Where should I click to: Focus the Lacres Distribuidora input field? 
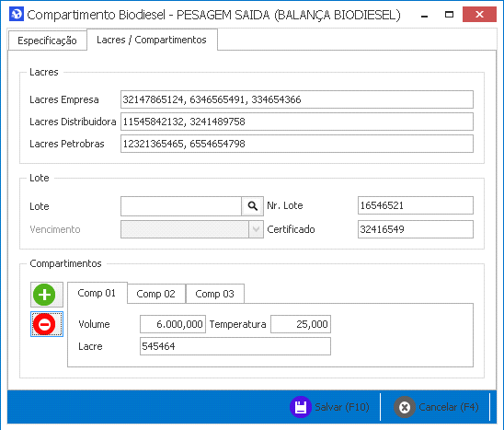point(297,122)
